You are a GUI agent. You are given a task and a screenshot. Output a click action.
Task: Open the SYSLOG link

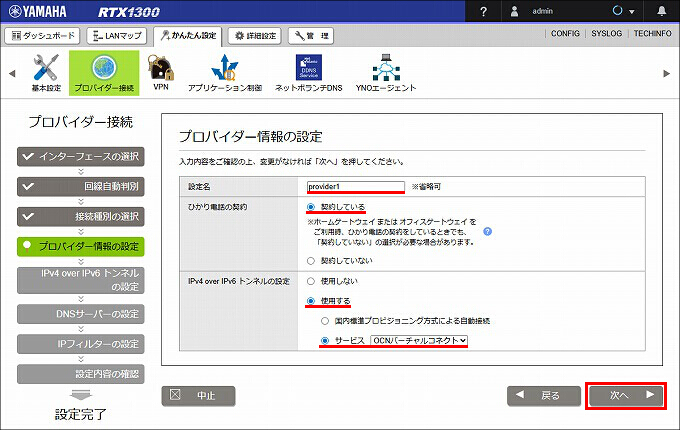coord(606,33)
